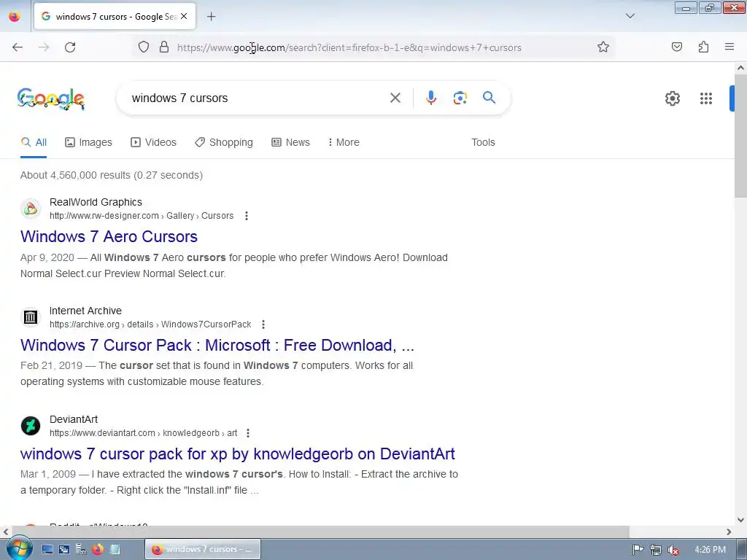Click the Internet Archive site favicon

[31, 317]
